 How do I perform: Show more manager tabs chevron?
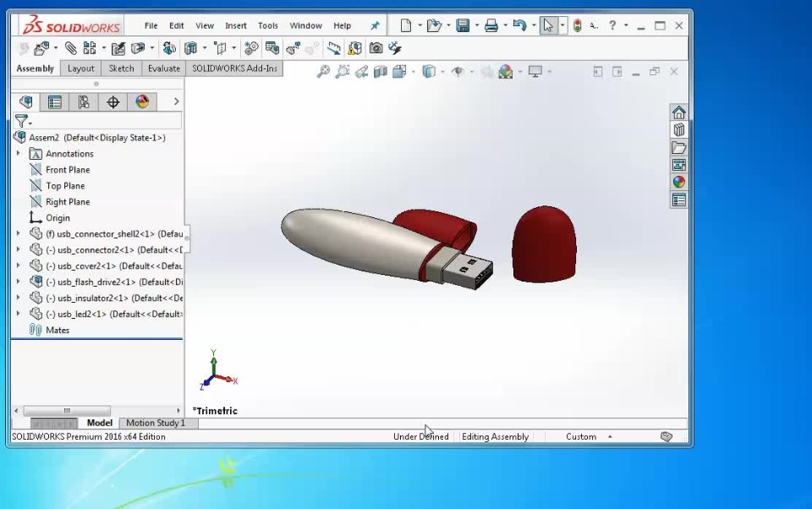click(x=176, y=101)
